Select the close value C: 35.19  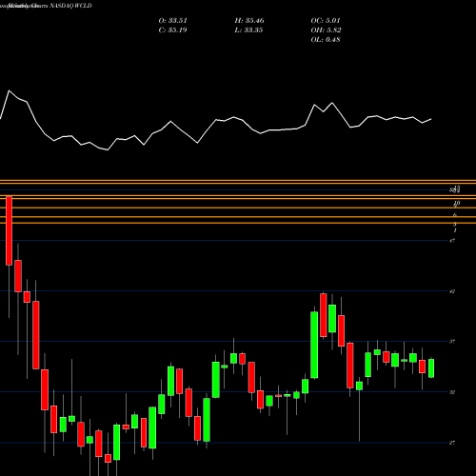tap(172, 30)
